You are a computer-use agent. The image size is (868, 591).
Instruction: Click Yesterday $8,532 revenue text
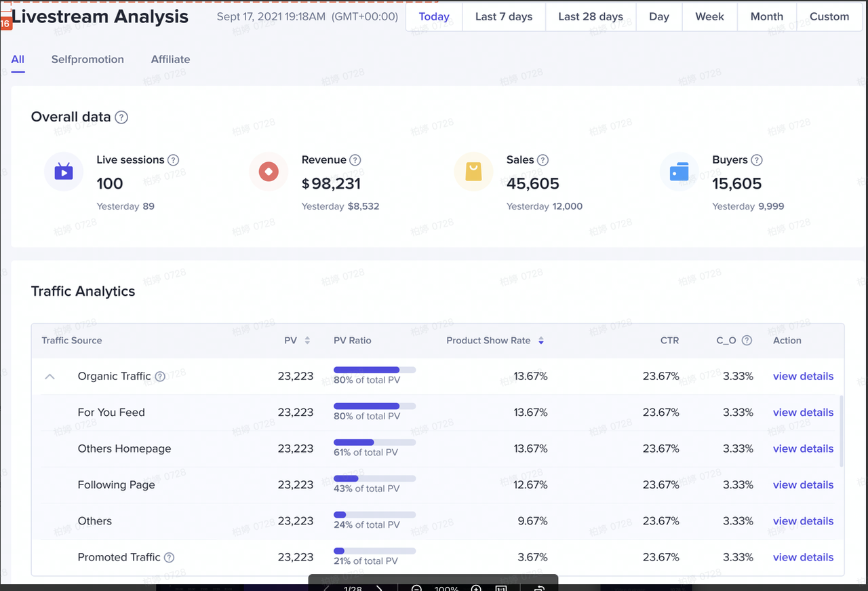340,206
